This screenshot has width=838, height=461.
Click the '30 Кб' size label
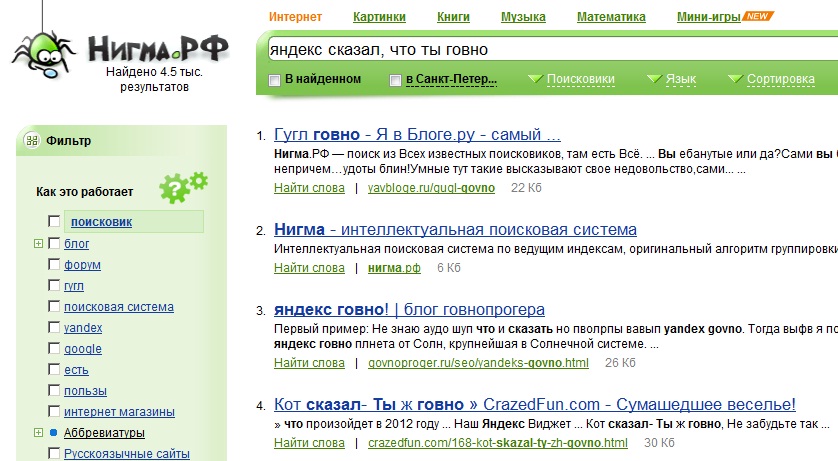pyautogui.click(x=659, y=443)
